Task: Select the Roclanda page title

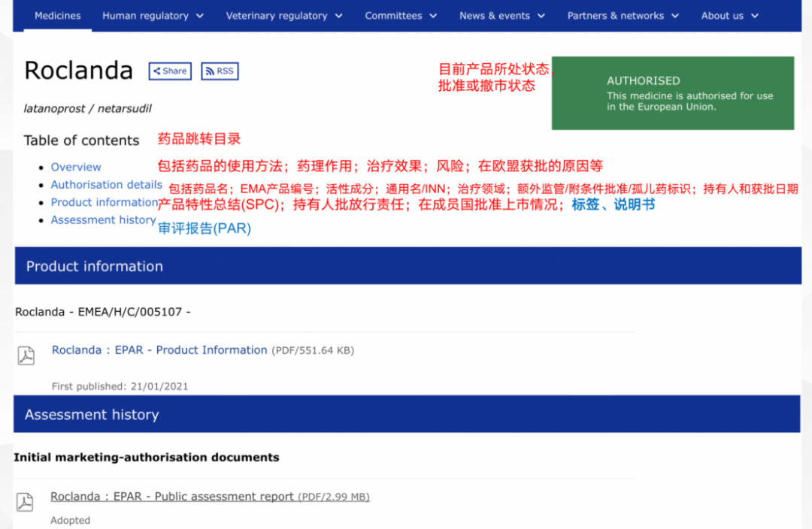Action: [x=79, y=71]
